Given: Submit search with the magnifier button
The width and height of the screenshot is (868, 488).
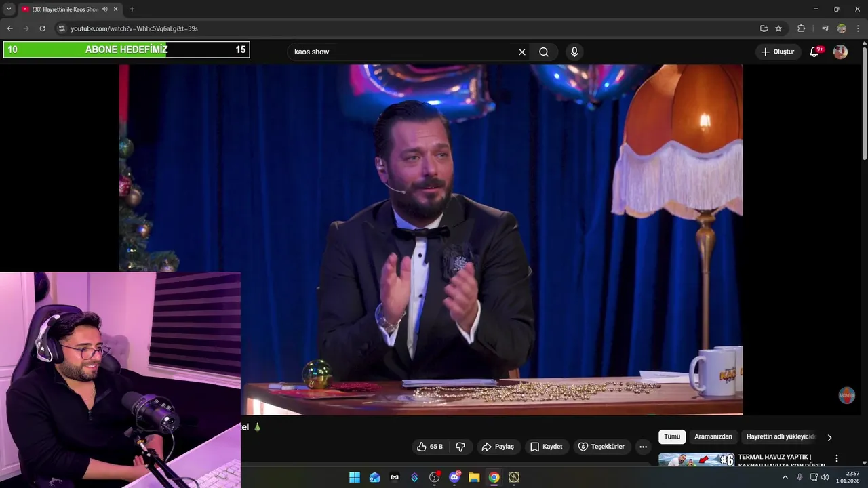Looking at the screenshot, I should 544,52.
